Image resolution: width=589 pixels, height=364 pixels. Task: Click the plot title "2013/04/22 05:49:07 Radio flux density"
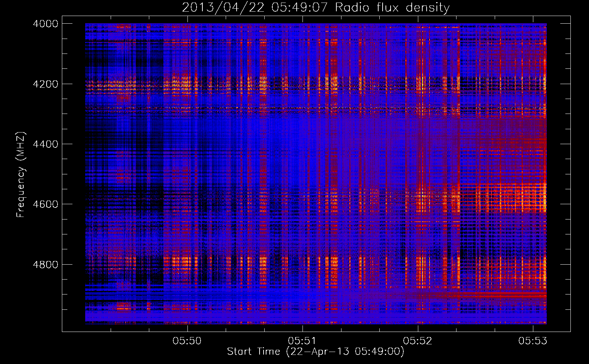pos(316,7)
